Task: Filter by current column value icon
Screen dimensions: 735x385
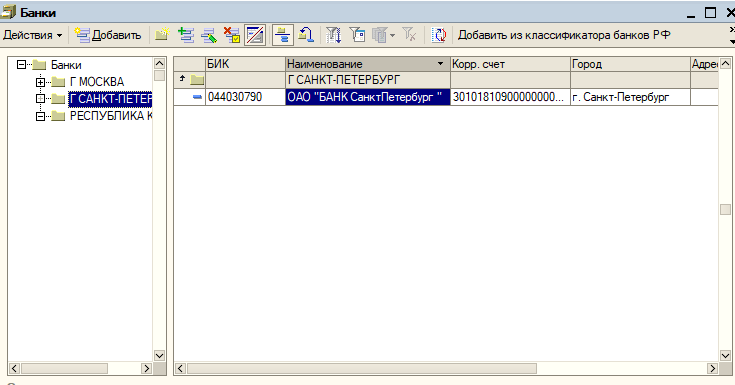Action: coord(358,35)
